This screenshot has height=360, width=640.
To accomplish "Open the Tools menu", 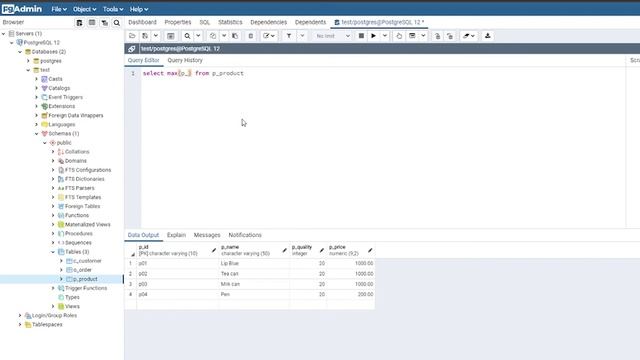I will point(113,9).
